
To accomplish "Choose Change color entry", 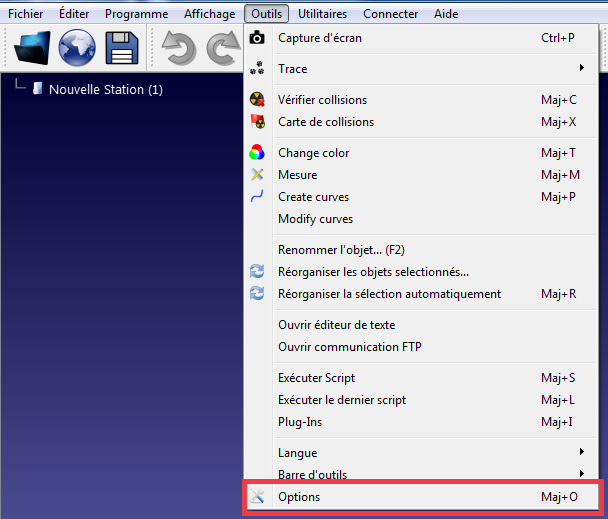I will click(421, 153).
